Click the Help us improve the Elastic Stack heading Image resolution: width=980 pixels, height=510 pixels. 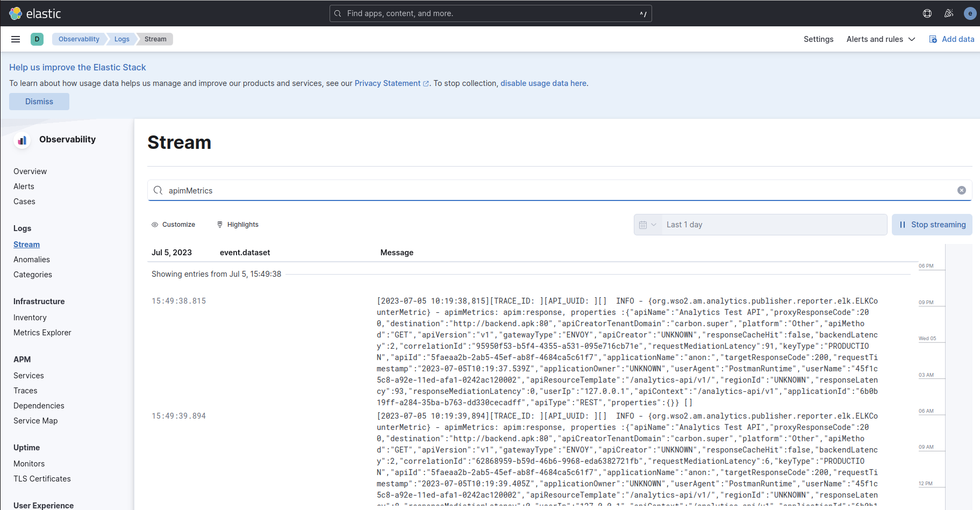[77, 67]
